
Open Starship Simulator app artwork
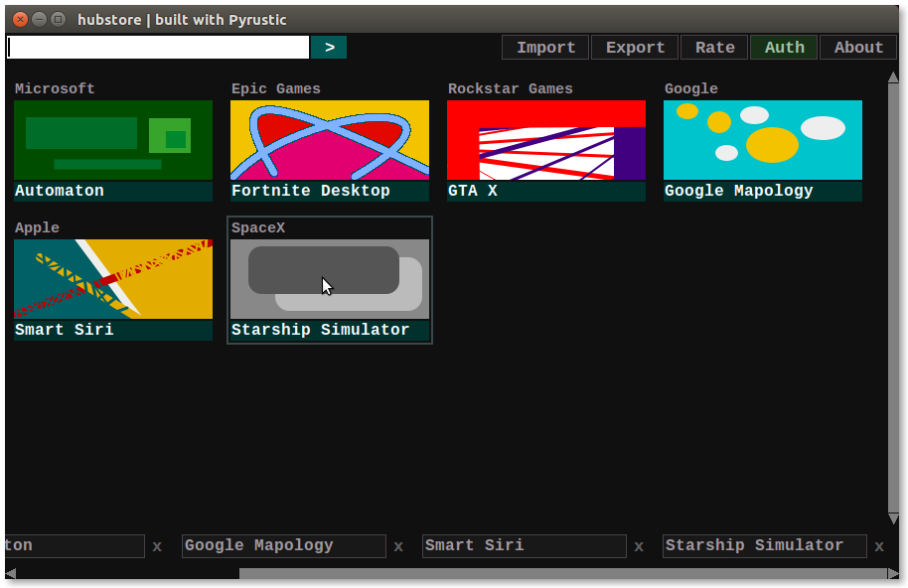tap(330, 279)
